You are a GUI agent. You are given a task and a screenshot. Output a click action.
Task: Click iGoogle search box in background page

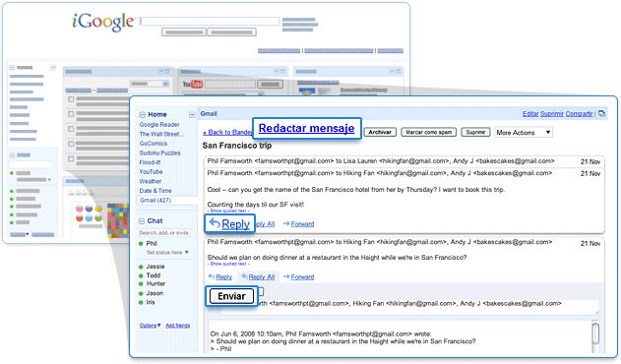(x=210, y=21)
